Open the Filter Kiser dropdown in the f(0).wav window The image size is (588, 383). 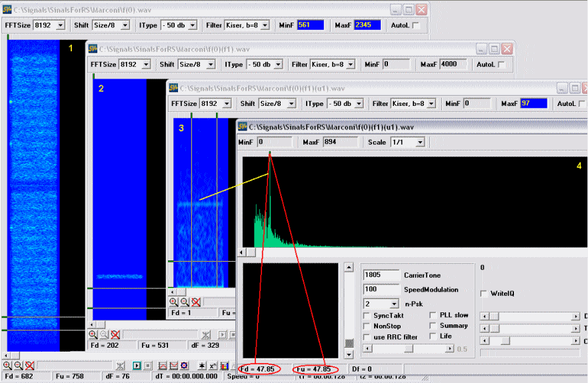tap(265, 25)
